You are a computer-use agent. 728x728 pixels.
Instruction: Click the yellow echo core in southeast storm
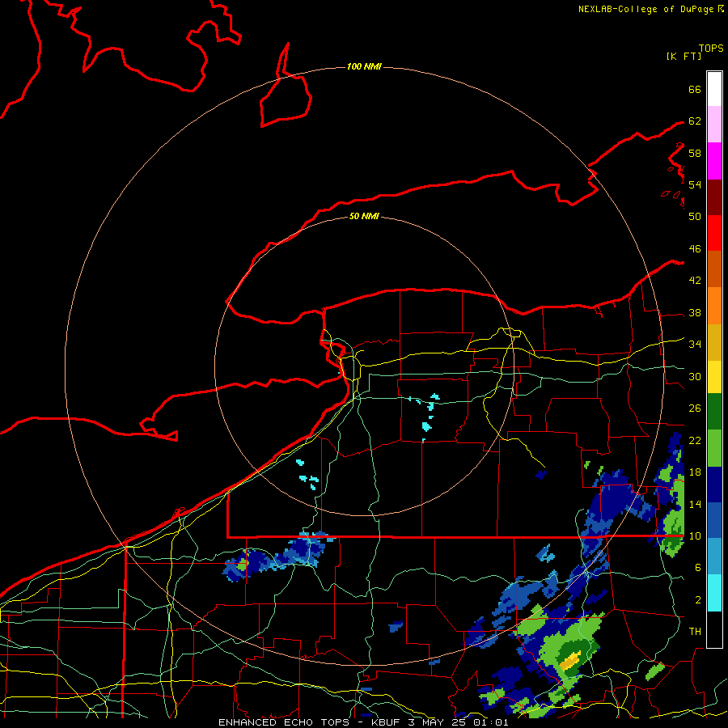pyautogui.click(x=570, y=660)
